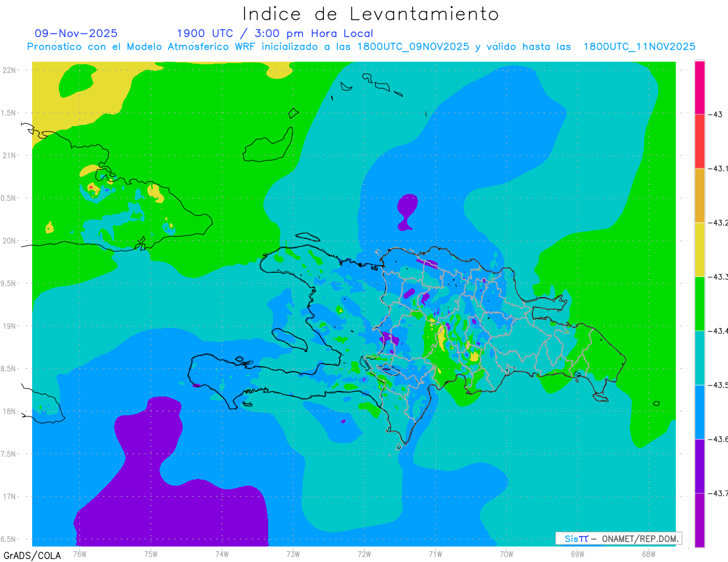The width and height of the screenshot is (728, 562).
Task: Click the legend value "-43.1"
Action: click(x=718, y=169)
